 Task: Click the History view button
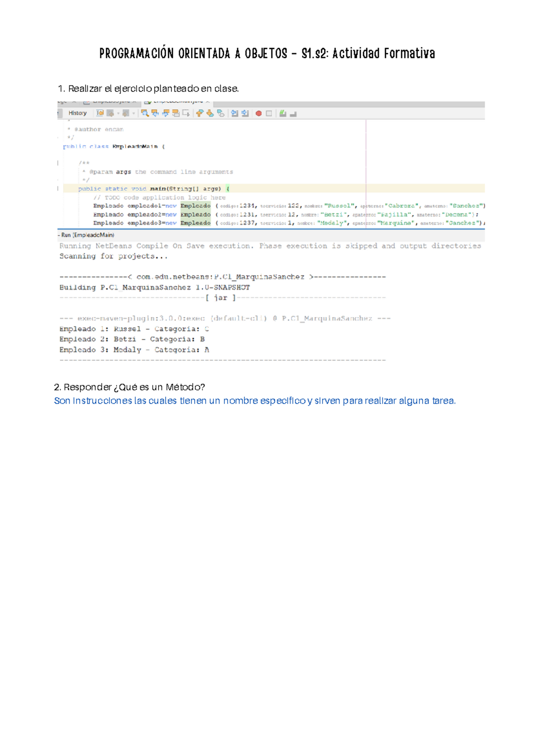77,113
